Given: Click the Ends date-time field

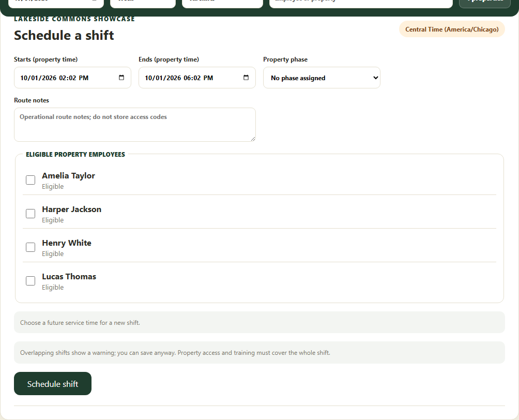Looking at the screenshot, I should coord(197,78).
